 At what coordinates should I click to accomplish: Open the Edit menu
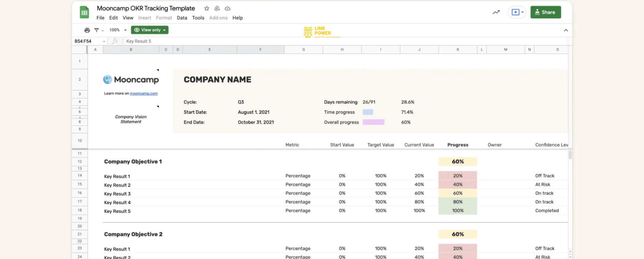coord(113,18)
